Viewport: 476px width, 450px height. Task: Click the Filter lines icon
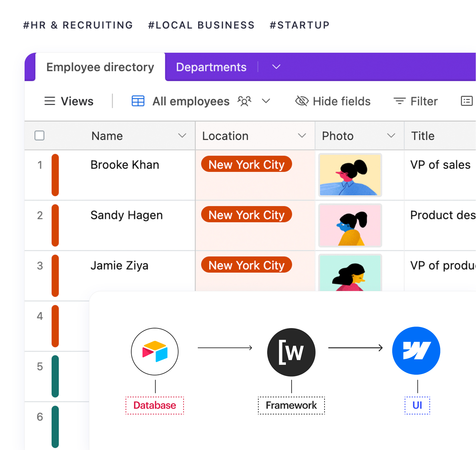tap(399, 101)
